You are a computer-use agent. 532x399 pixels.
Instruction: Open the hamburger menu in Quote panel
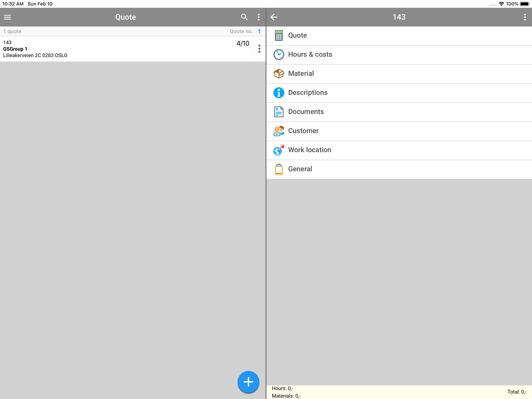click(7, 17)
